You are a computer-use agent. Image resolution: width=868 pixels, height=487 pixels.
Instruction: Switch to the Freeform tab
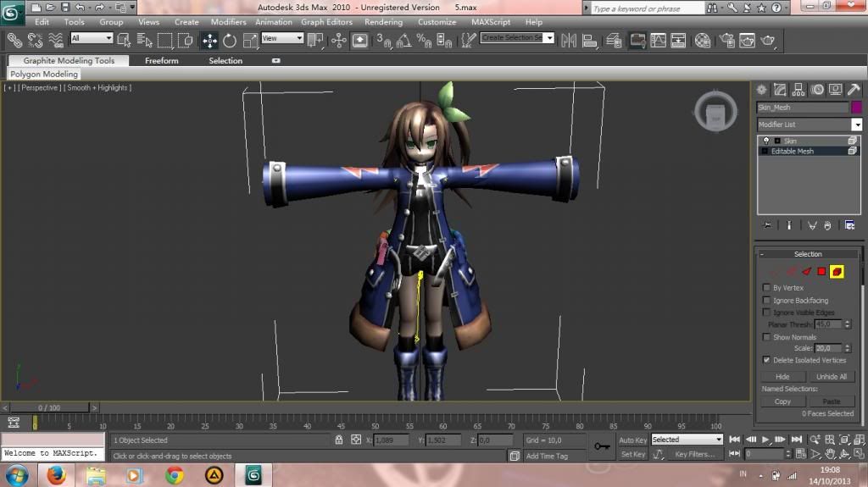[x=162, y=60]
